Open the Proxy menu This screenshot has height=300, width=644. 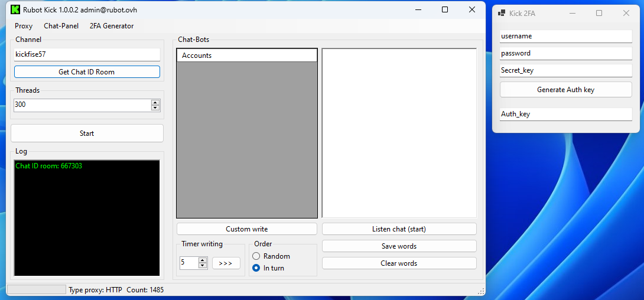24,26
